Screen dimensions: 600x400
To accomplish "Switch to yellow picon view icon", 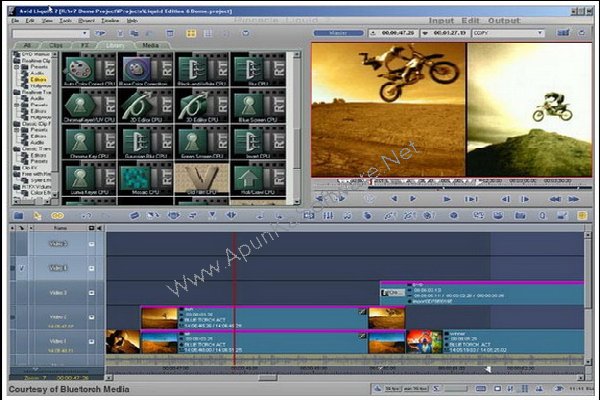I will [191, 33].
